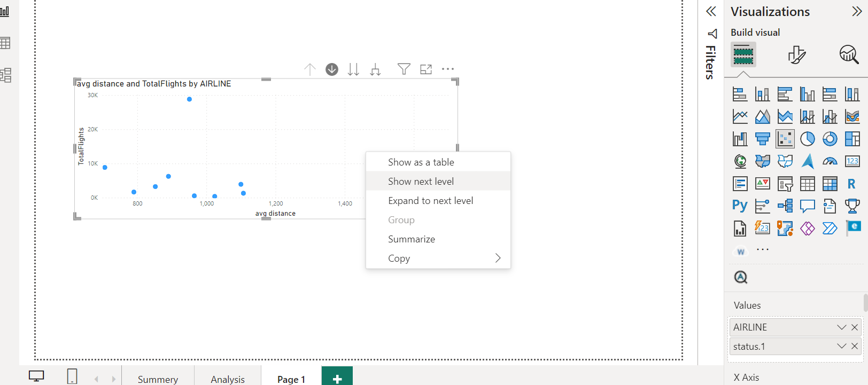This screenshot has width=868, height=385.
Task: Toggle drill down mode on the chart
Action: pyautogui.click(x=332, y=69)
